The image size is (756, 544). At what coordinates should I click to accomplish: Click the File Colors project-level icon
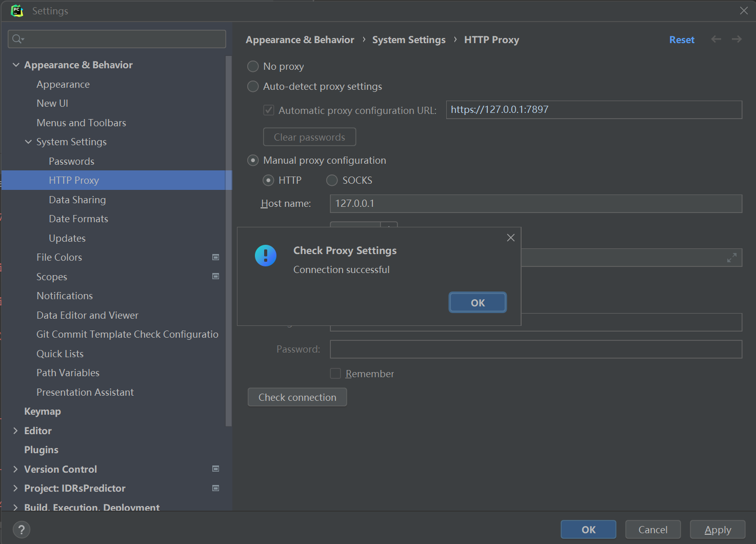(x=216, y=257)
